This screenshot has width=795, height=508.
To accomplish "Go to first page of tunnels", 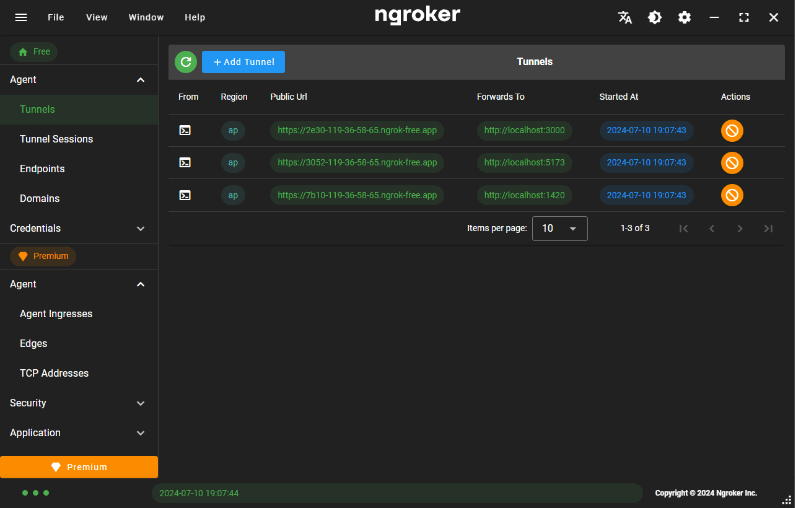I will click(x=683, y=229).
